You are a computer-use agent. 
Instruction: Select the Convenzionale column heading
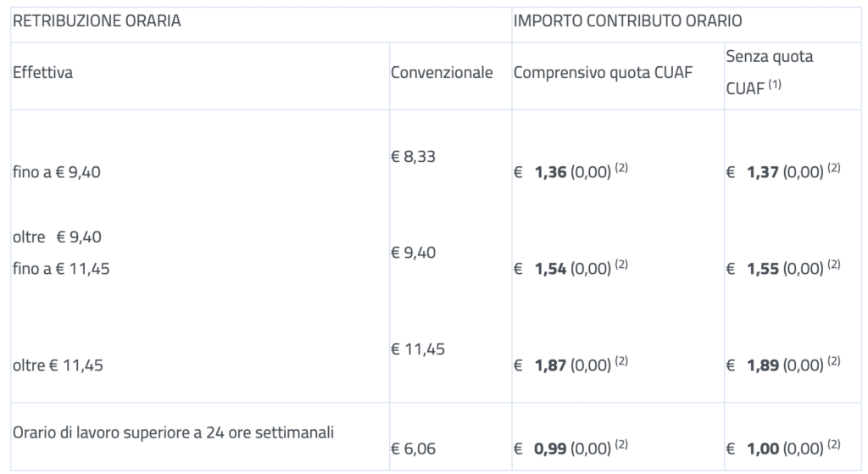coord(442,73)
